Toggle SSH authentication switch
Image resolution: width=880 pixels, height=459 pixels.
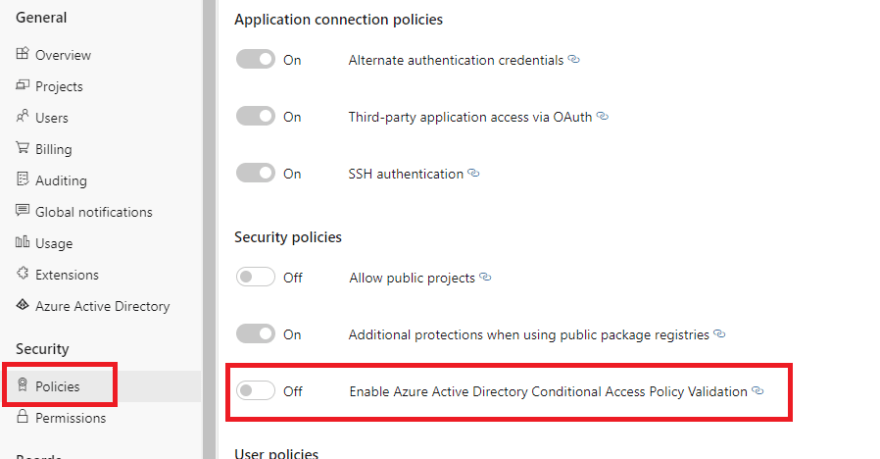[255, 173]
